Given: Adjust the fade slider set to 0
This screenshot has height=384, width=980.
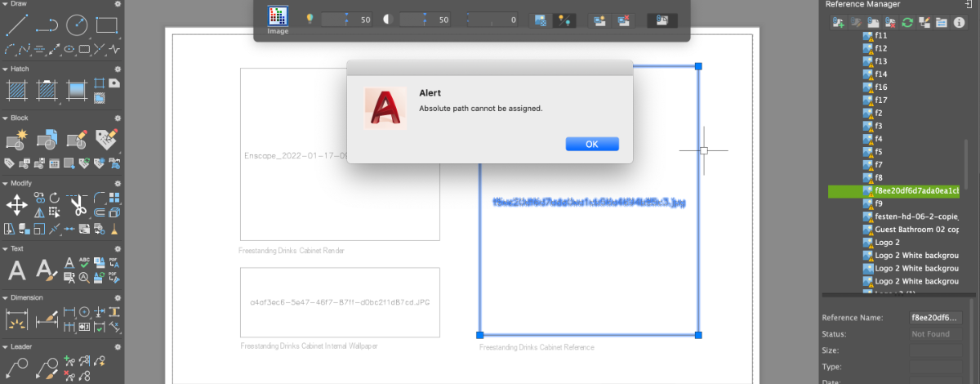Looking at the screenshot, I should pyautogui.click(x=492, y=19).
